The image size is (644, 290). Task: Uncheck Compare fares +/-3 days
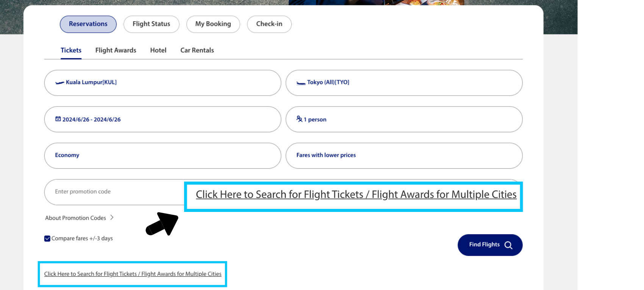[x=47, y=238]
